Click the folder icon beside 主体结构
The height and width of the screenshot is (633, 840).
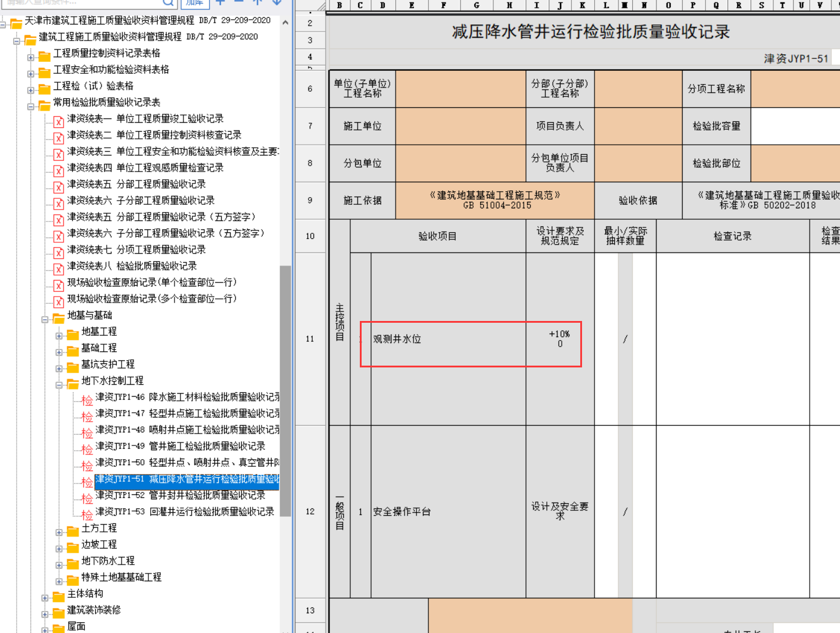coord(59,597)
